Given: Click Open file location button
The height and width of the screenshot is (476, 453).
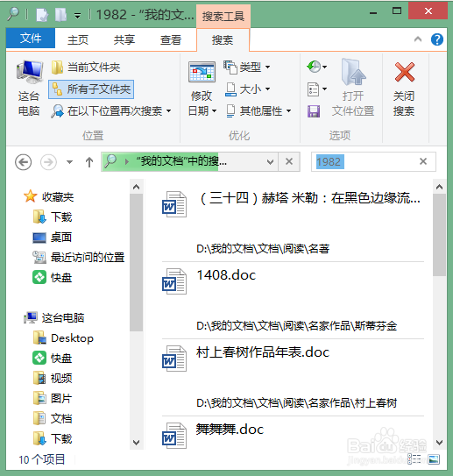Looking at the screenshot, I should tap(353, 88).
